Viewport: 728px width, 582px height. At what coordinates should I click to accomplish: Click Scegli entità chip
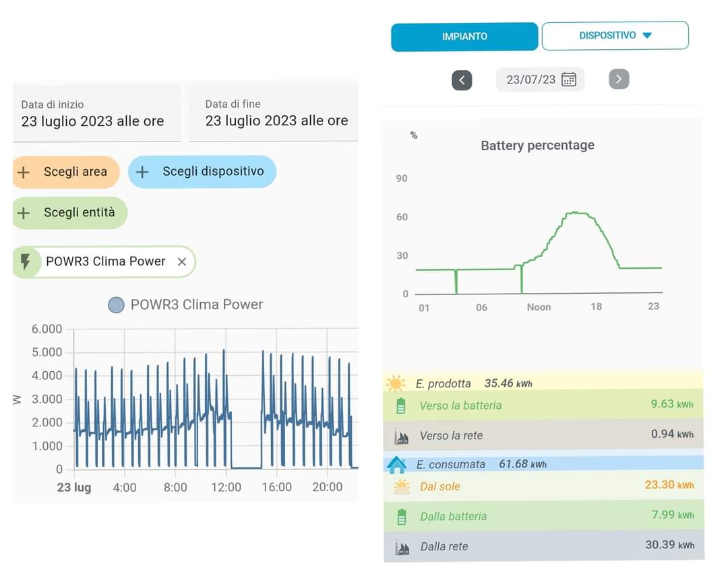click(x=69, y=213)
